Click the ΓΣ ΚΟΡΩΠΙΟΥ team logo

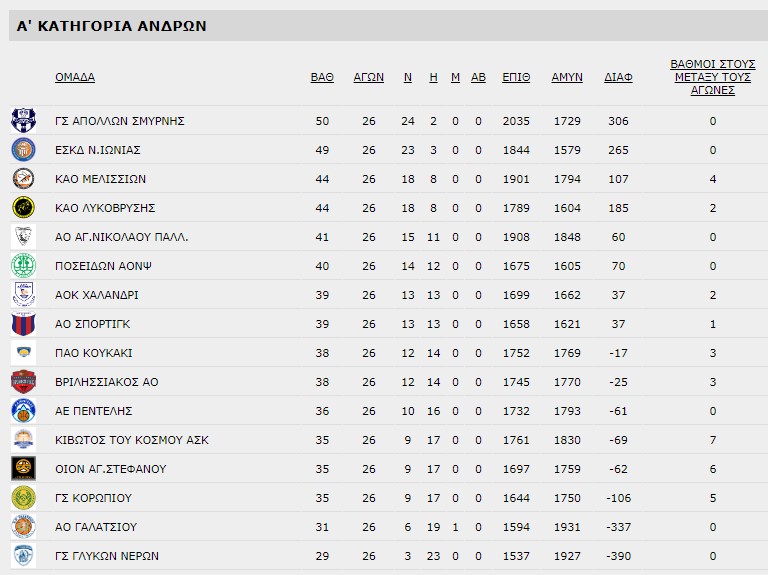23,498
